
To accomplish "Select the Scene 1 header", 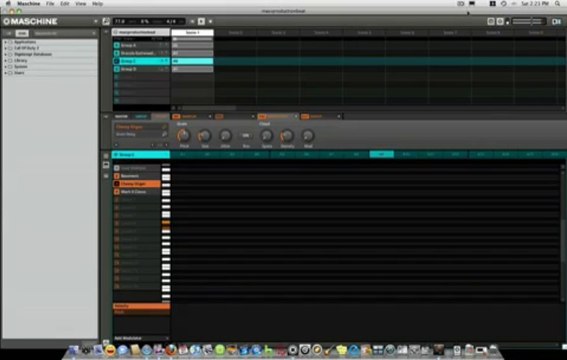I will click(192, 33).
